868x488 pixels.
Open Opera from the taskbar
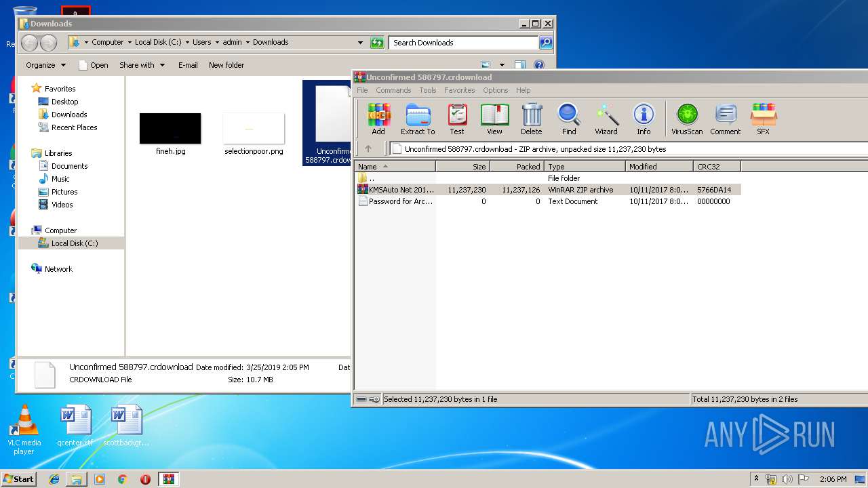pyautogui.click(x=145, y=479)
